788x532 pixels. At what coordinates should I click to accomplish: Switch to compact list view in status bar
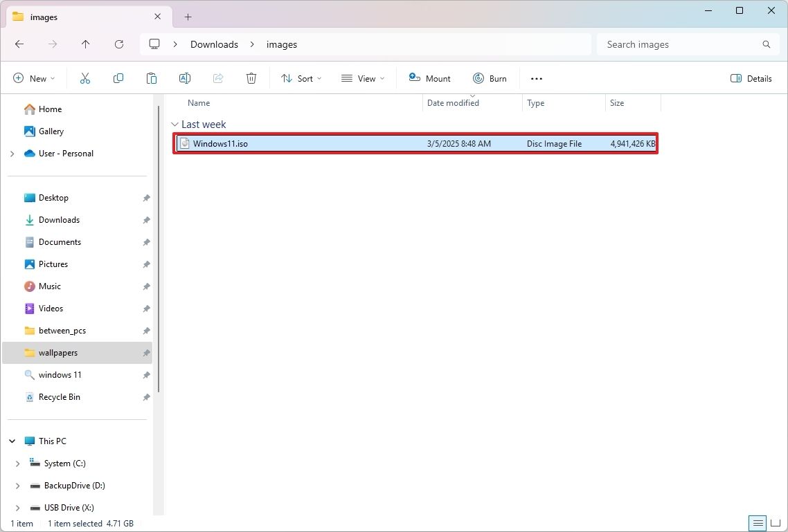pos(757,524)
